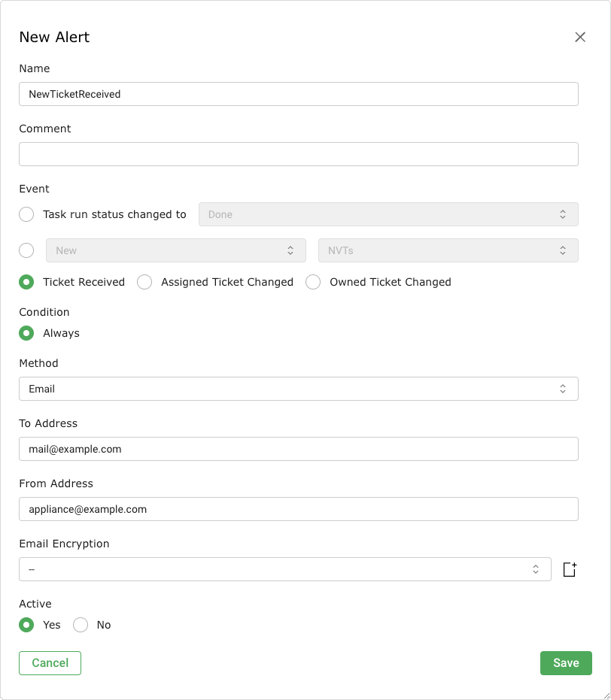Focus the empty Comment field
This screenshot has width=611, height=700.
pos(298,154)
